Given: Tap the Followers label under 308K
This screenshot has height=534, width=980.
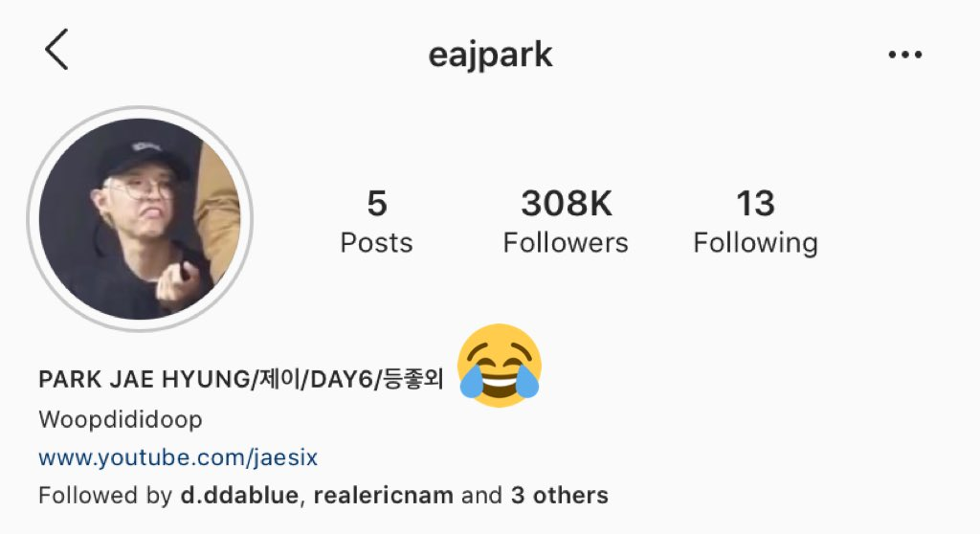Looking at the screenshot, I should 566,243.
